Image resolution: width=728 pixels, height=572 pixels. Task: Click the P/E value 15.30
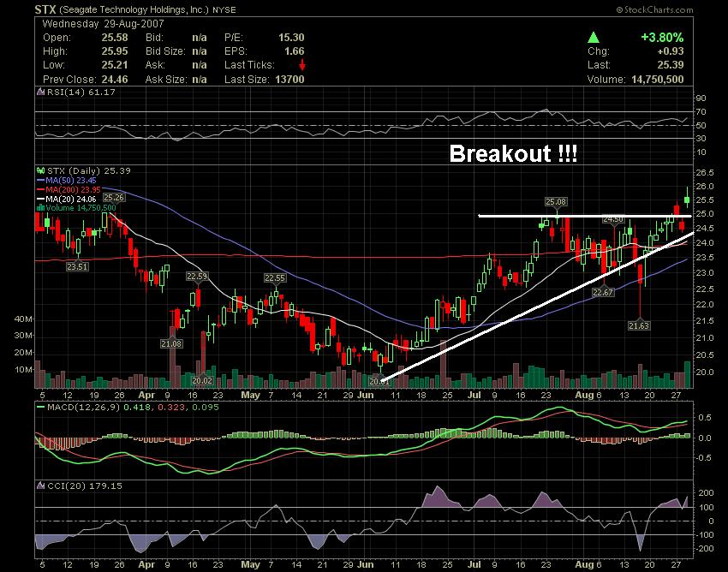291,38
